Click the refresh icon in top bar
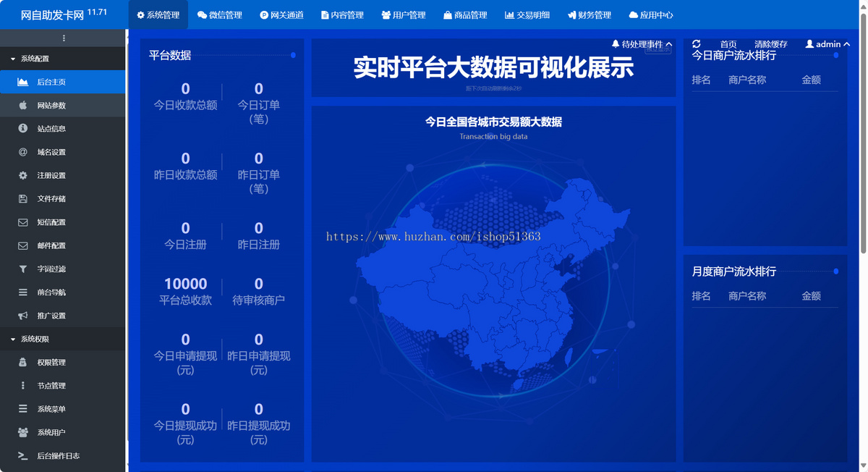Viewport: 868px width, 472px height. tap(697, 44)
